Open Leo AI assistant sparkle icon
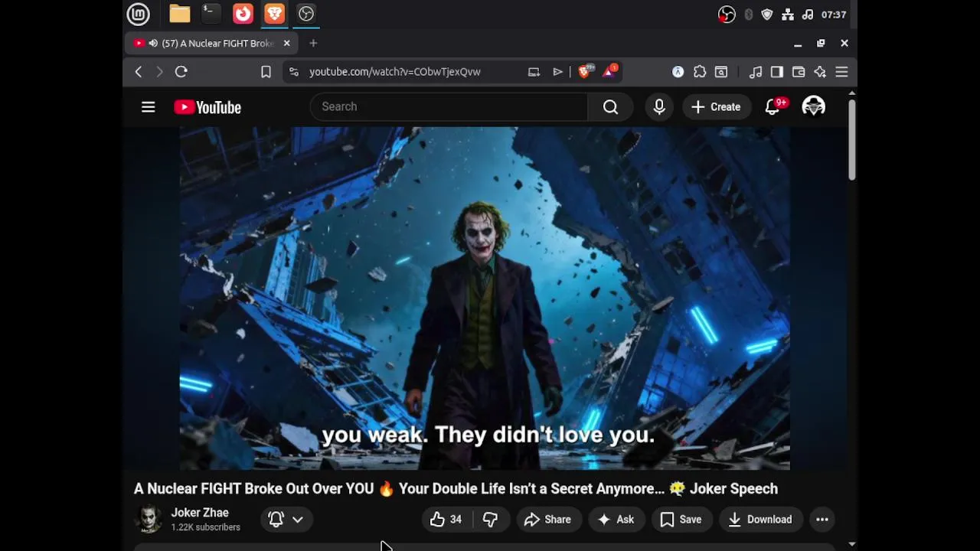The image size is (980, 551). pyautogui.click(x=820, y=72)
